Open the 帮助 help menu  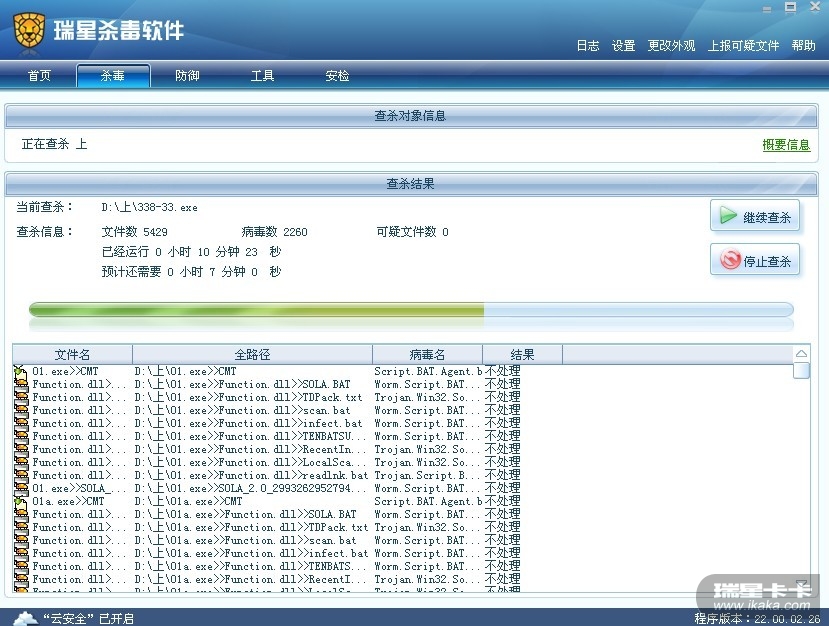point(803,46)
